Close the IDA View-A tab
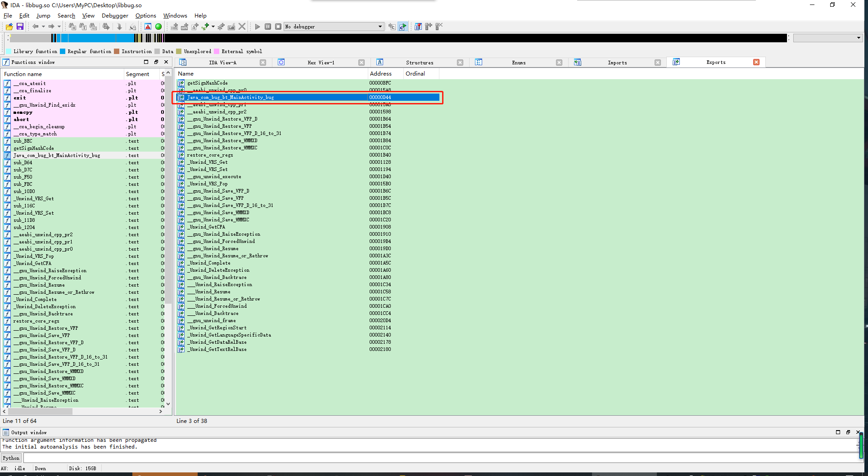The width and height of the screenshot is (868, 476). point(263,63)
